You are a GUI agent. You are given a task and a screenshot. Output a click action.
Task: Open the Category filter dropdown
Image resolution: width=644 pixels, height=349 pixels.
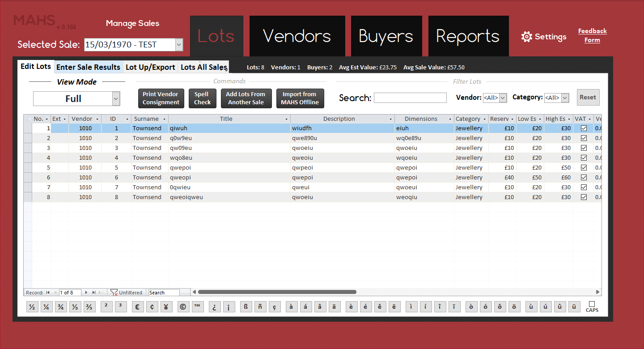tap(565, 98)
